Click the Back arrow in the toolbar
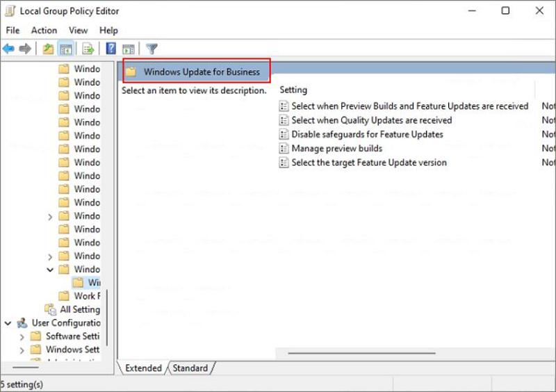 8,49
